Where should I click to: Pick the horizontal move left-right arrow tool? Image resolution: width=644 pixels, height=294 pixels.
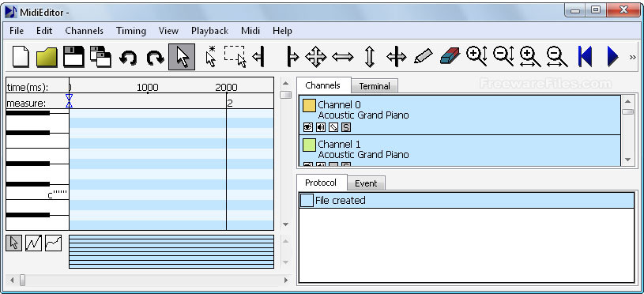(342, 57)
